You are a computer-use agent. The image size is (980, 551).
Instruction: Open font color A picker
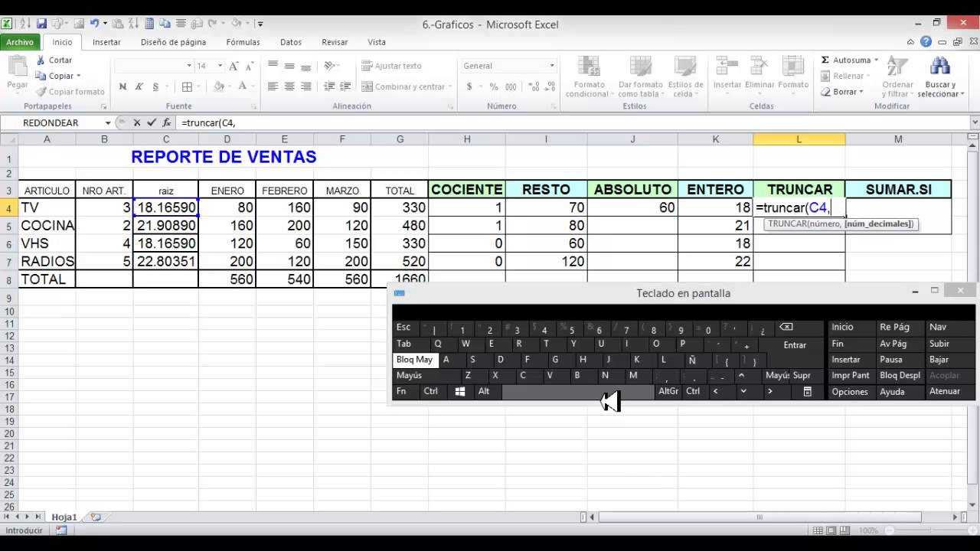(243, 86)
